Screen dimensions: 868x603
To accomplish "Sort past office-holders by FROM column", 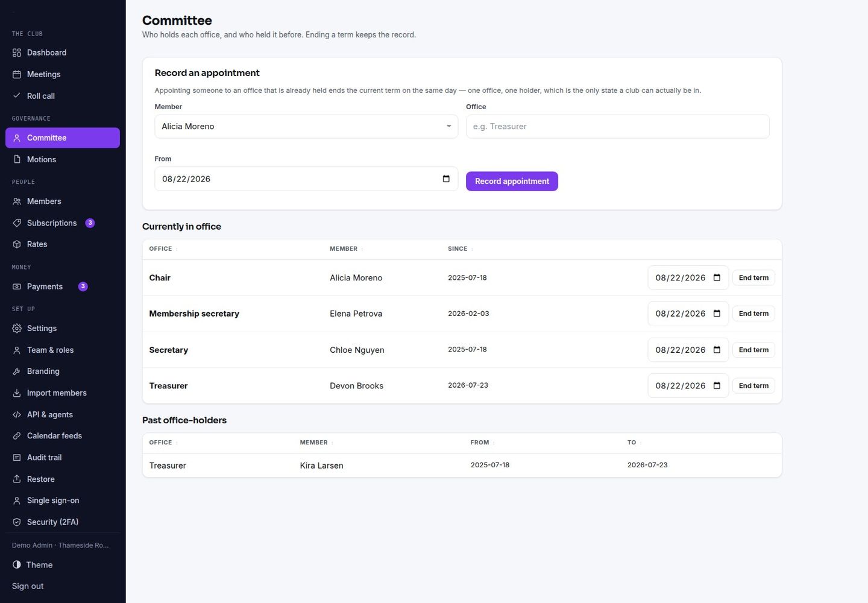I will point(482,443).
